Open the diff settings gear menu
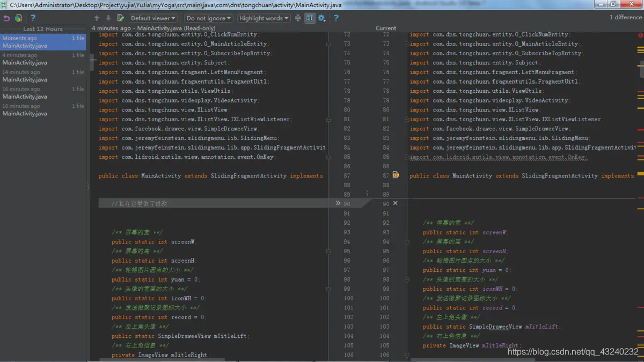This screenshot has height=362, width=644. 321,18
